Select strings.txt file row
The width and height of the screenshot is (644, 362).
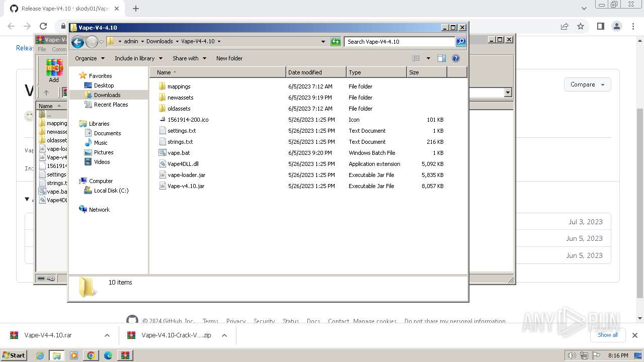(302, 142)
